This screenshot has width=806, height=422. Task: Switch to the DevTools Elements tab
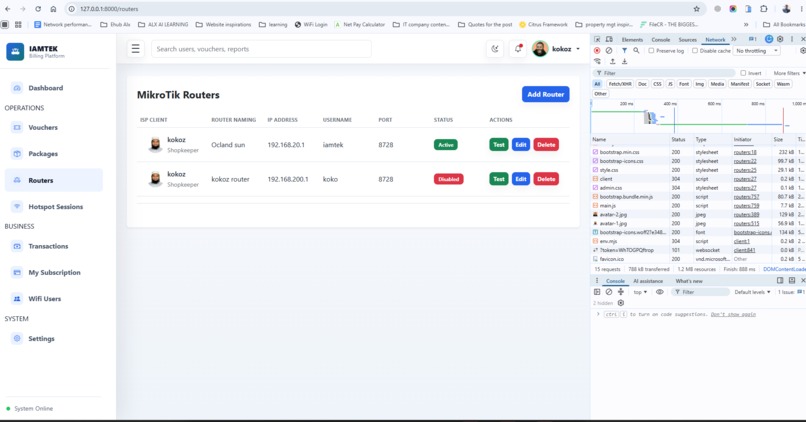[632, 40]
